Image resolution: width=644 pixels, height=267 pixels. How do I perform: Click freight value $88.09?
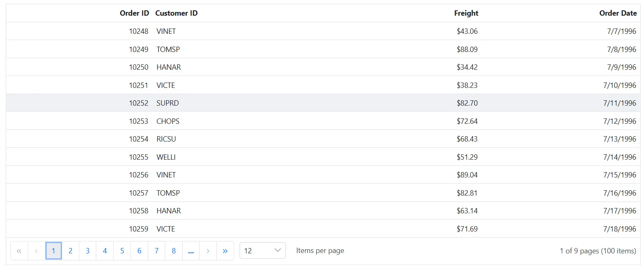coord(467,50)
